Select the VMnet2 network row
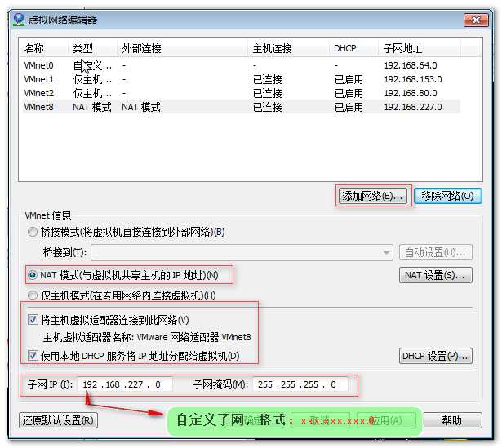 coord(241,93)
